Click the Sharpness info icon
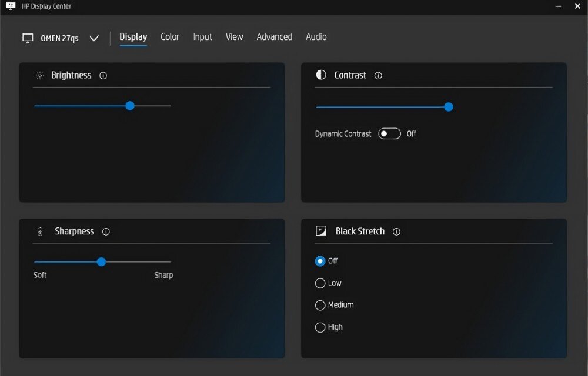This screenshot has height=376, width=588. pyautogui.click(x=106, y=232)
